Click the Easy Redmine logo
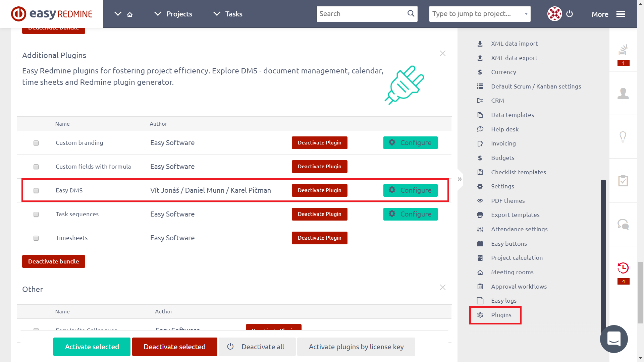The height and width of the screenshot is (362, 644). (52, 14)
